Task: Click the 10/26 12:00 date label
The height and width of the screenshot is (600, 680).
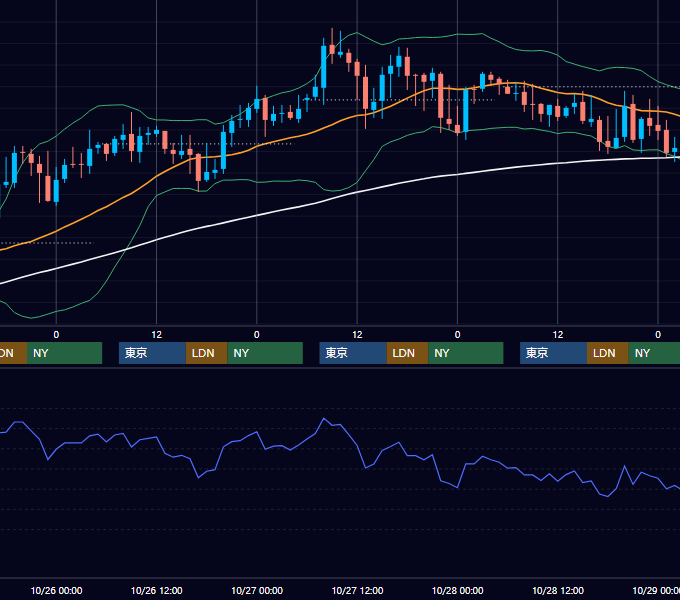Action: 157,590
